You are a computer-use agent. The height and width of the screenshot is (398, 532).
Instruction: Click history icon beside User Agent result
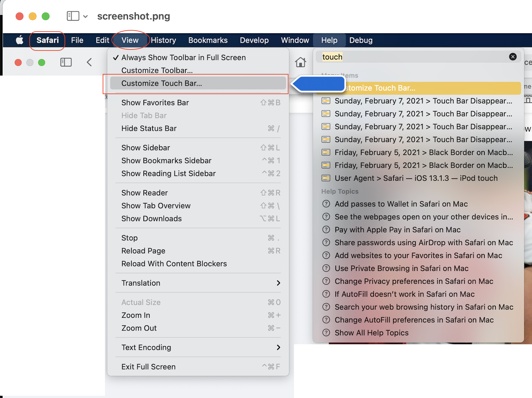tap(326, 178)
